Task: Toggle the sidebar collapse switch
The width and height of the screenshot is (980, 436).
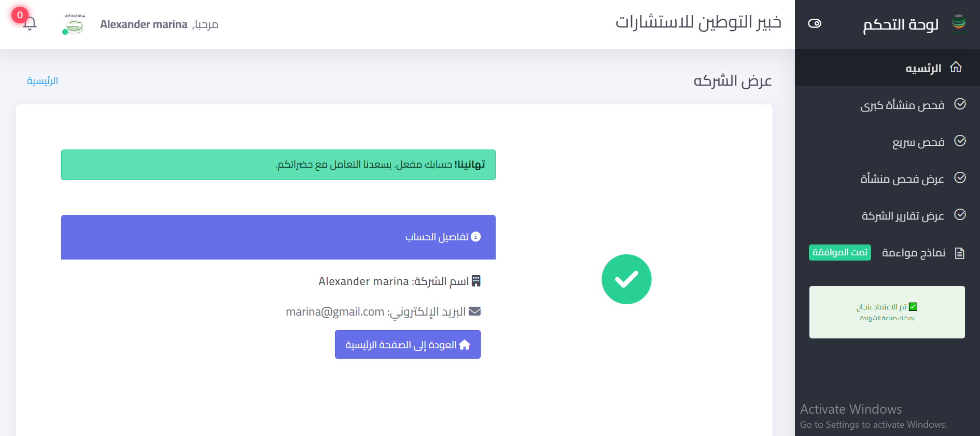Action: click(x=815, y=23)
